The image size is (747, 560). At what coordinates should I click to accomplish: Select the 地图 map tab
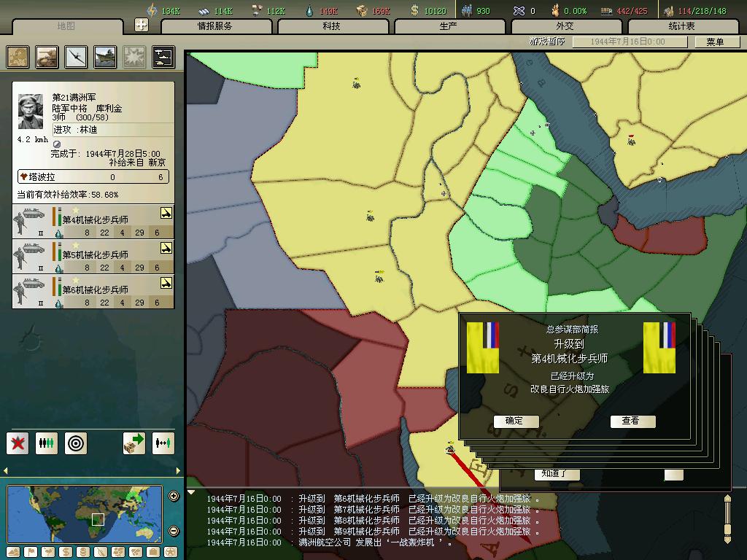click(66, 26)
